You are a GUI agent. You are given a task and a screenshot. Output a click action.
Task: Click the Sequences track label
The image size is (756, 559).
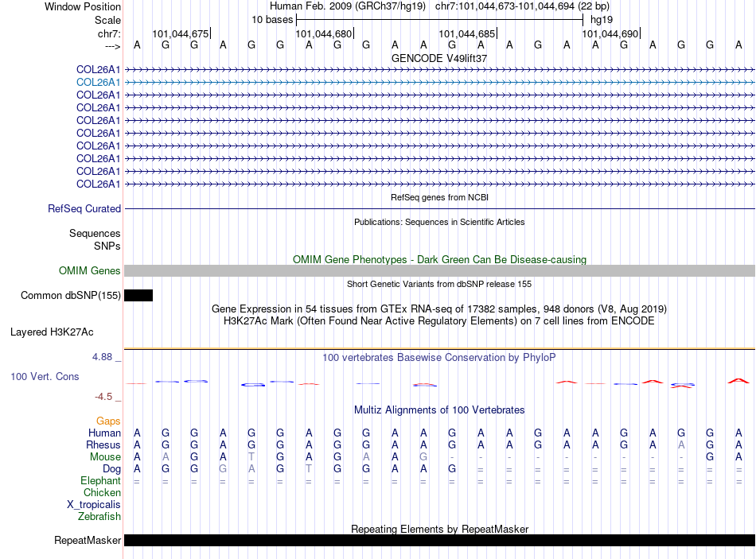click(95, 233)
